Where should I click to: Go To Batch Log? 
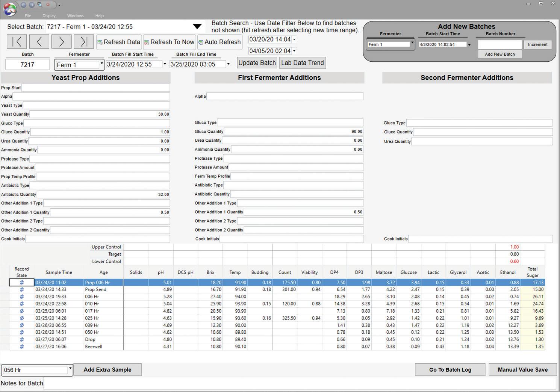click(450, 369)
